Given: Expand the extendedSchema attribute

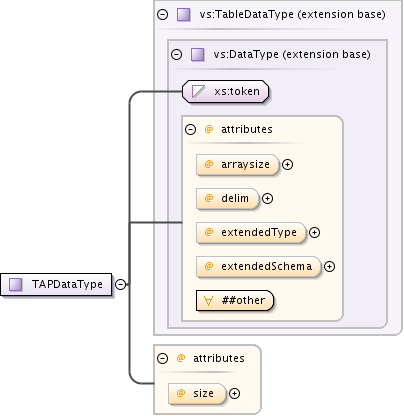Looking at the screenshot, I should [329, 266].
